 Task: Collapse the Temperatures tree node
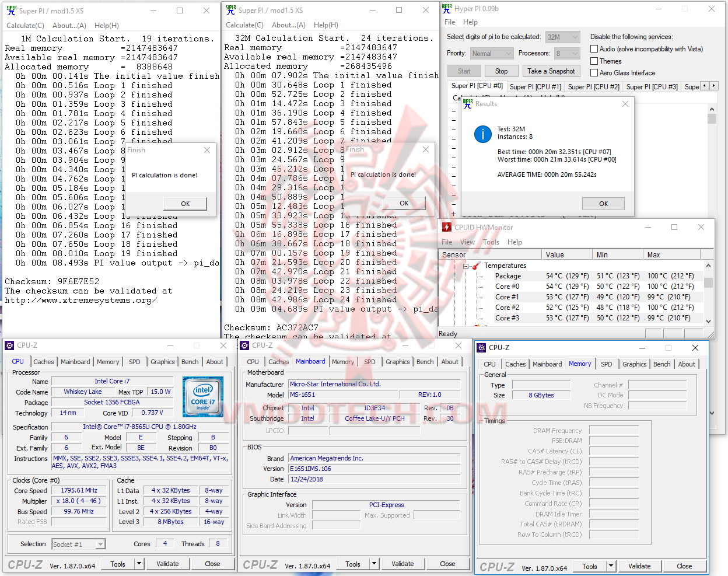466,266
